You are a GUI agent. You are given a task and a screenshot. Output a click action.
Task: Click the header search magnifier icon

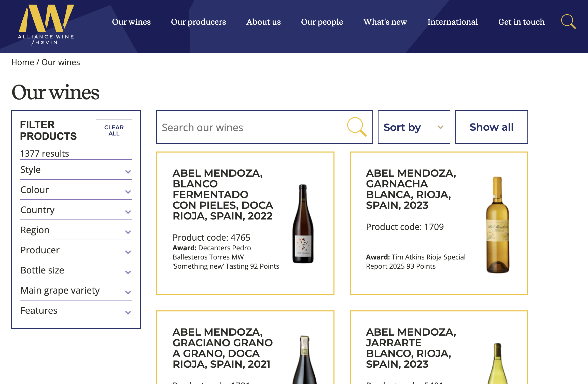568,22
